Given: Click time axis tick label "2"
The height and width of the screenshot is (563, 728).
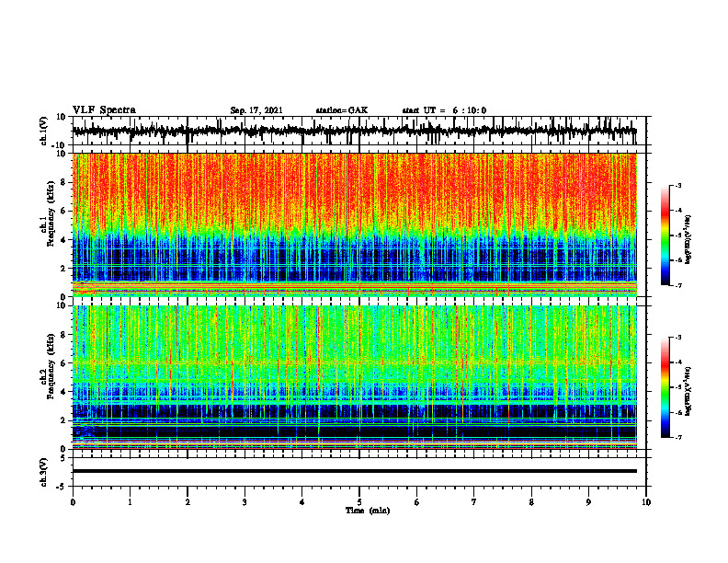Looking at the screenshot, I should pos(188,502).
